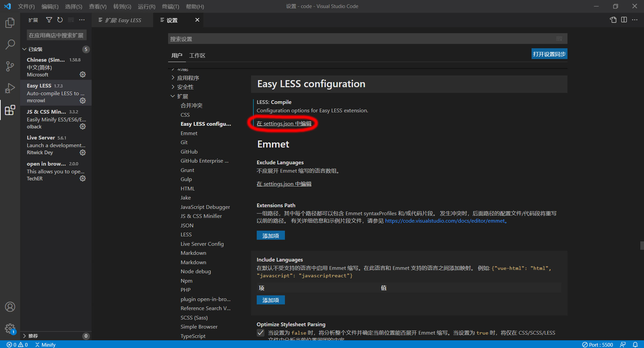Open gear menu for Easy LESS extension
This screenshot has width=644, height=348.
click(83, 101)
